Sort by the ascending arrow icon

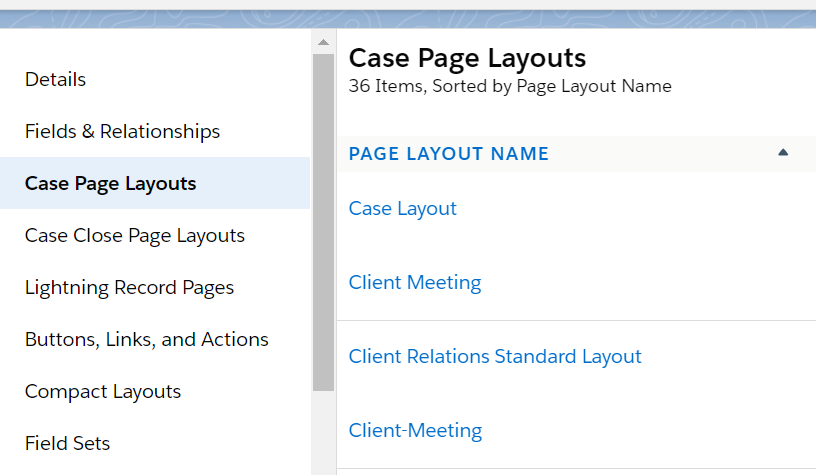click(783, 153)
